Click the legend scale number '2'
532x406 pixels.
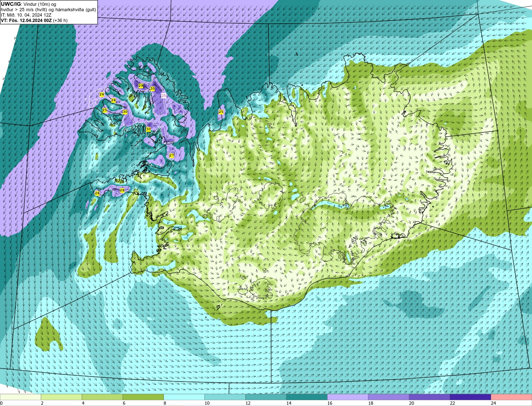tap(42, 403)
